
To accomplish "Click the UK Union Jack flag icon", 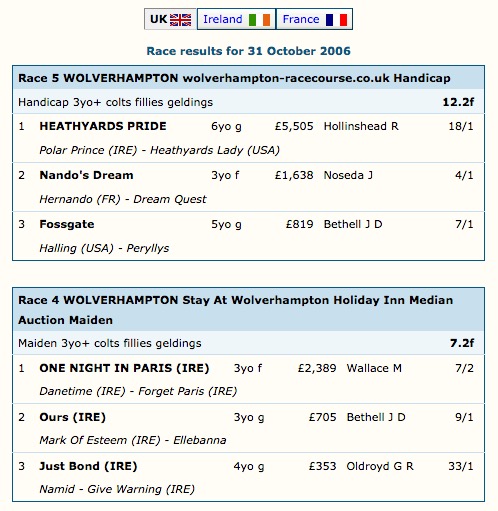I will point(180,20).
